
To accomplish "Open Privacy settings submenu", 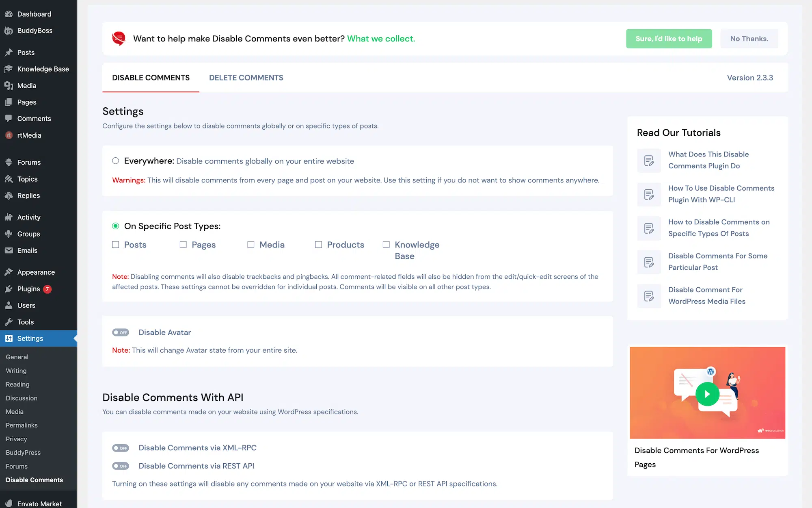I will pyautogui.click(x=16, y=439).
